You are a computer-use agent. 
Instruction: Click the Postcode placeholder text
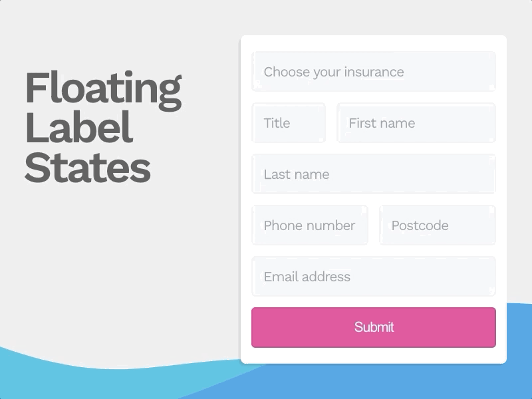(x=420, y=225)
